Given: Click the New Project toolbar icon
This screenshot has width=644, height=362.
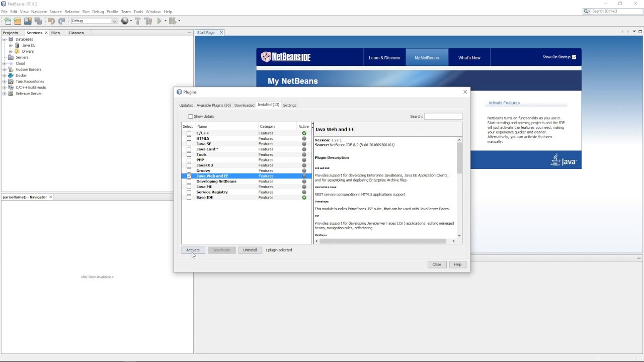Looking at the screenshot, I should tap(18, 21).
